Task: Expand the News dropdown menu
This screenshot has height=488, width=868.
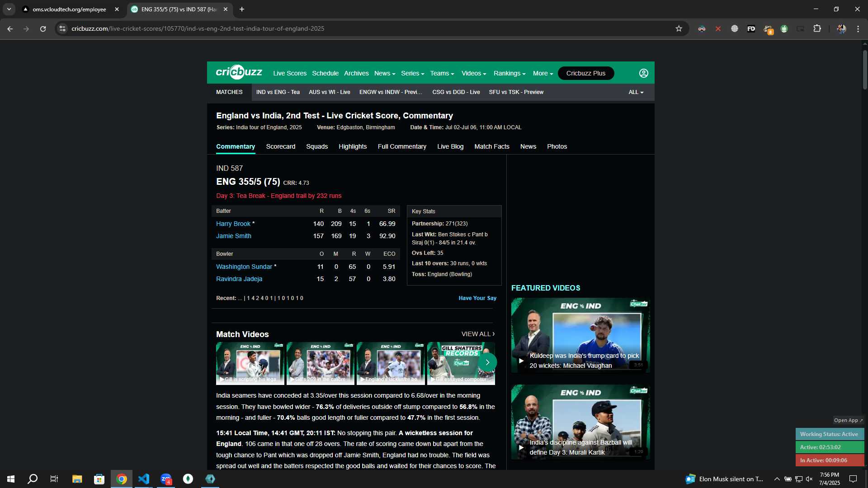Action: click(x=385, y=73)
